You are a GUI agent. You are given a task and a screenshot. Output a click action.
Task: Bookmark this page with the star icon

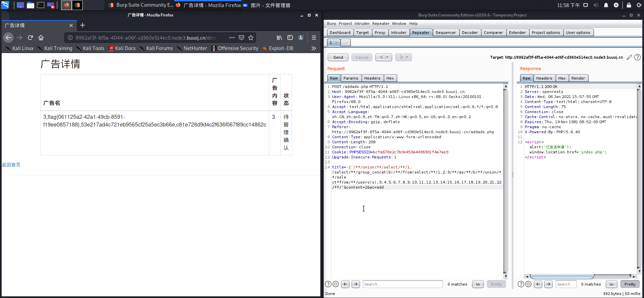click(251, 38)
